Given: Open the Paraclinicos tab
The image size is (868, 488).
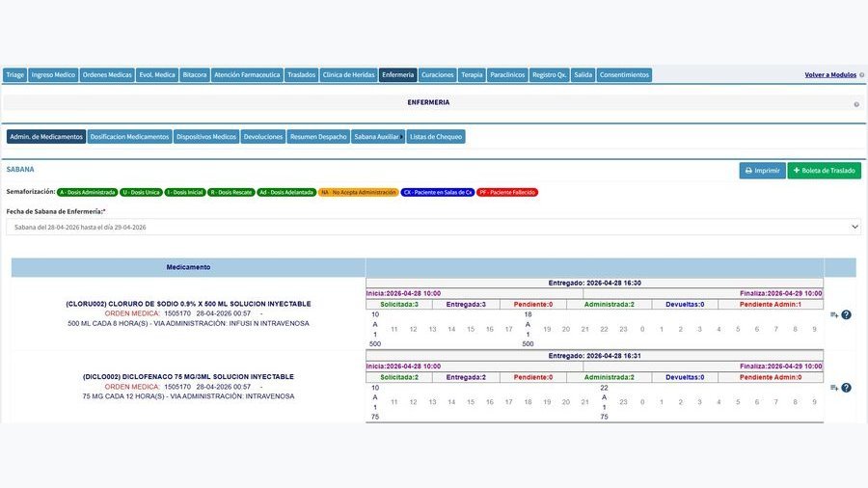Looking at the screenshot, I should coord(507,74).
